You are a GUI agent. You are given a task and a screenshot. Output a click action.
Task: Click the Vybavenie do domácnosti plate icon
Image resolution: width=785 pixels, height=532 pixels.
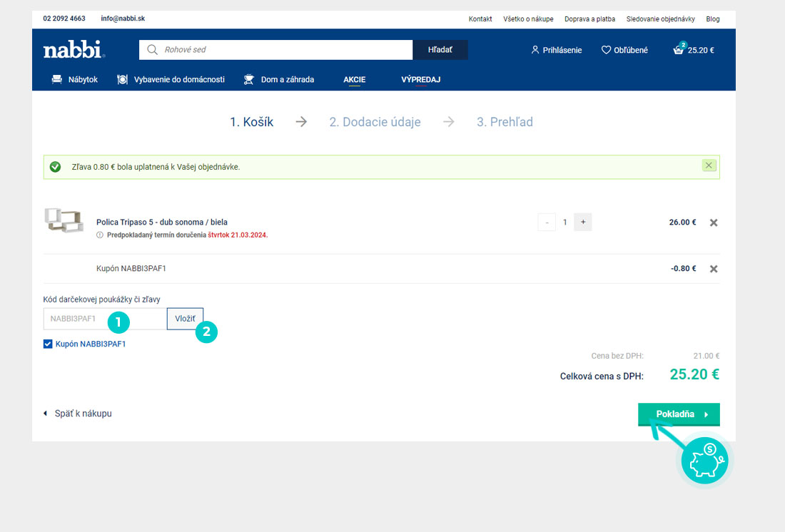tap(122, 80)
